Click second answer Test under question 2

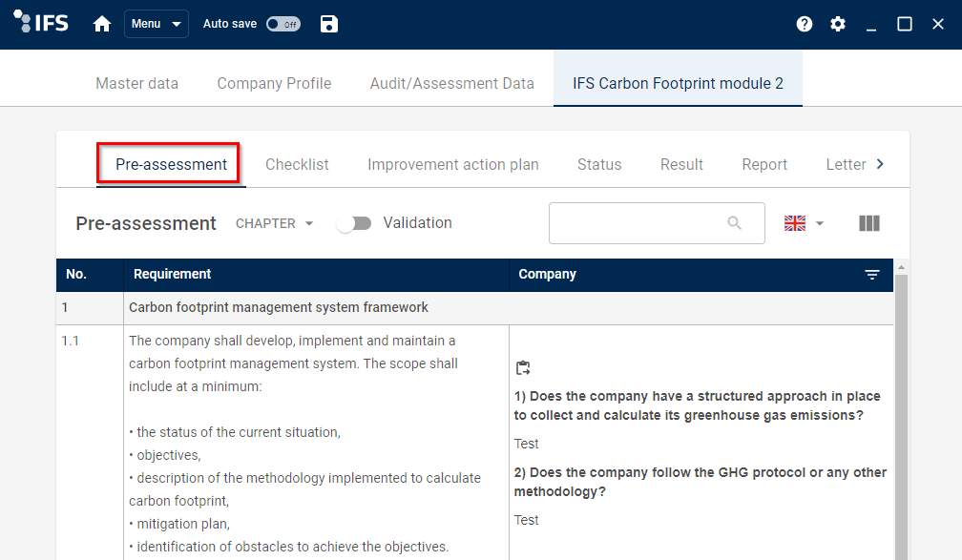pyautogui.click(x=527, y=520)
